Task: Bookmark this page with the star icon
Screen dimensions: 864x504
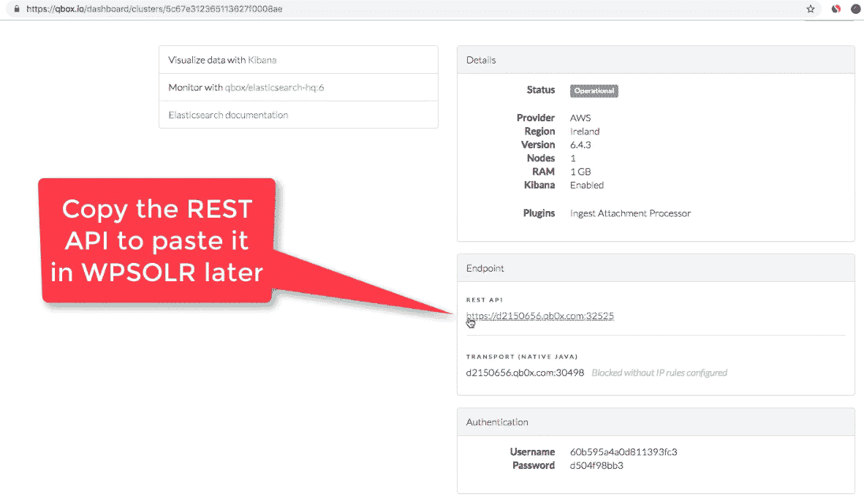Action: click(811, 9)
